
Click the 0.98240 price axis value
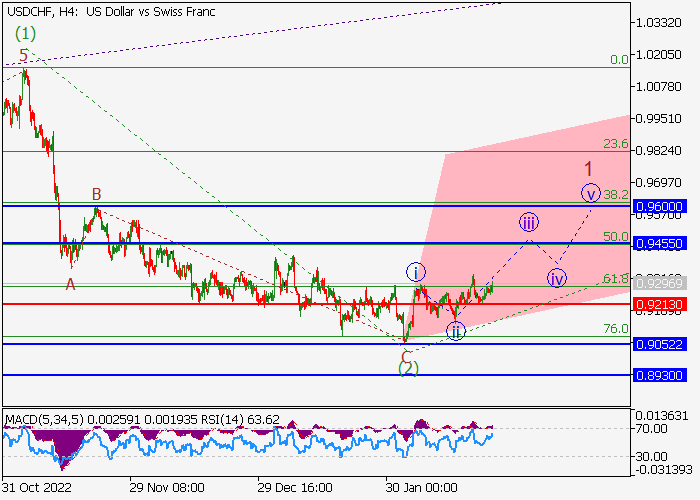point(658,150)
